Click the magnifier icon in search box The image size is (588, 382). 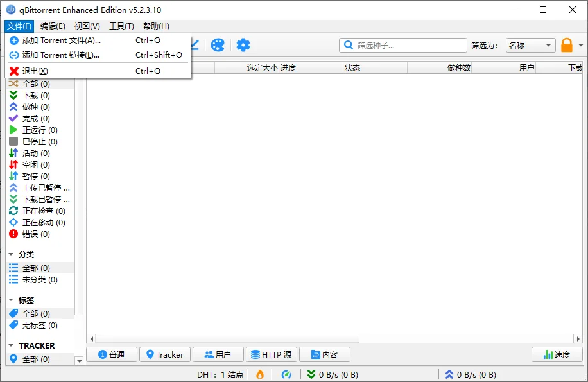(349, 46)
